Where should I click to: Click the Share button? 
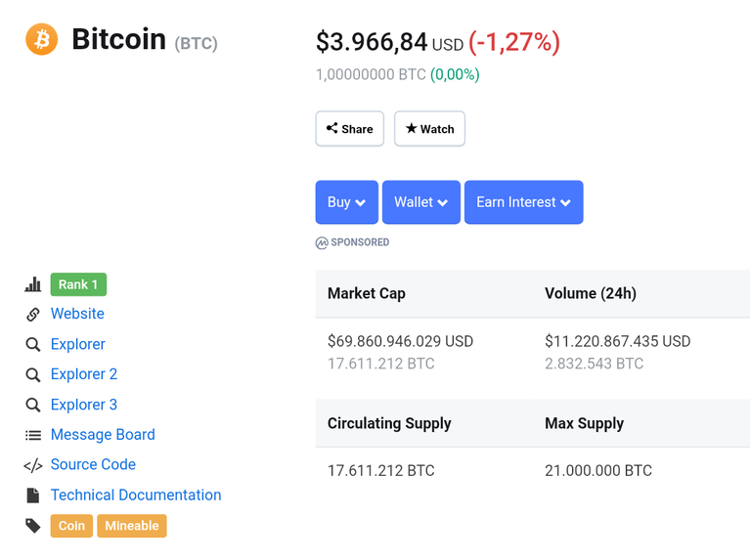pyautogui.click(x=350, y=129)
